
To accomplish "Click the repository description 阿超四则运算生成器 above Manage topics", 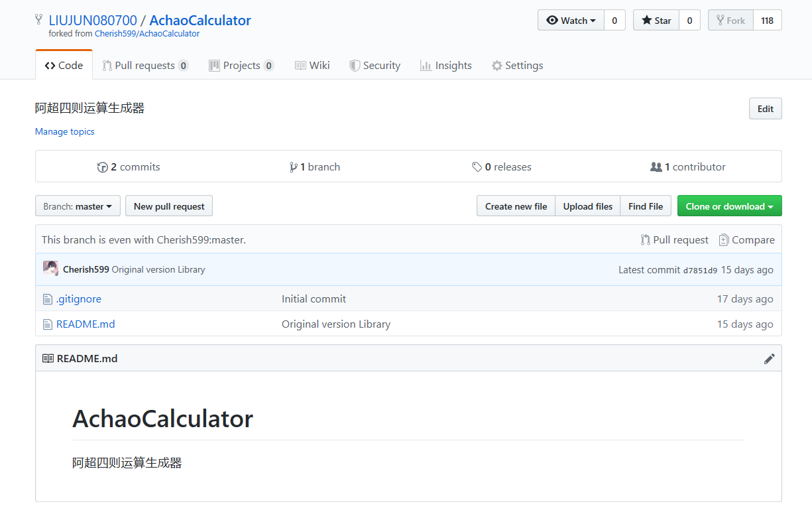I will tap(89, 108).
